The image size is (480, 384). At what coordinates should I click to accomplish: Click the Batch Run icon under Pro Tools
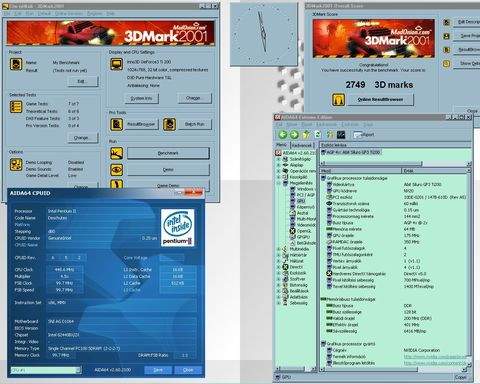pyautogui.click(x=170, y=124)
